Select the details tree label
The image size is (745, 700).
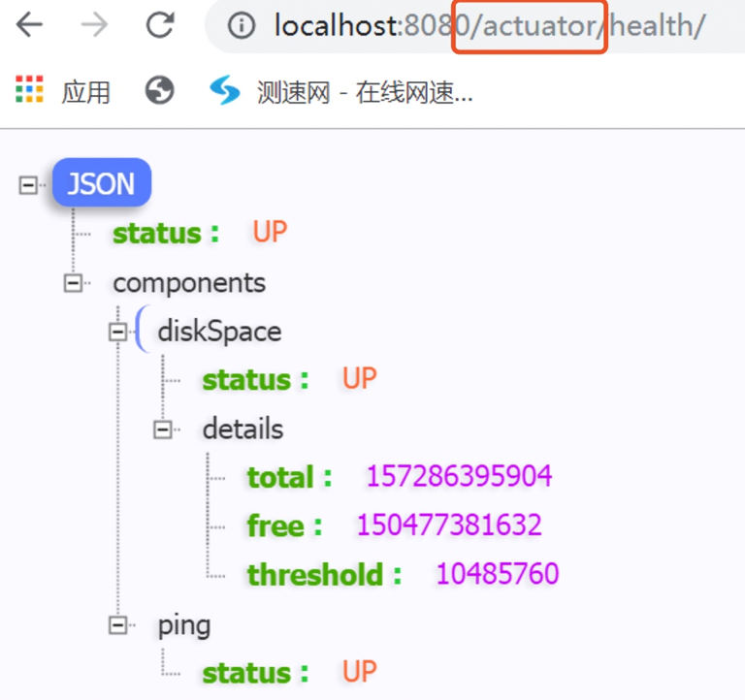point(243,429)
